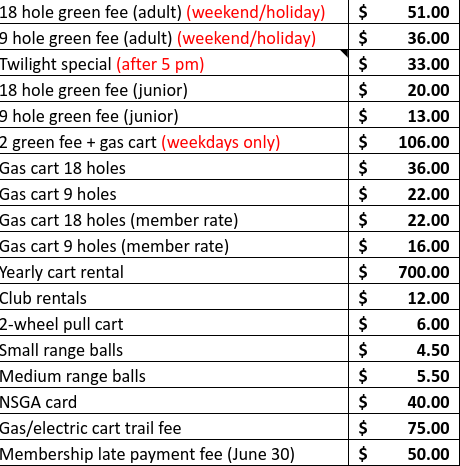
Task: Select the '18 hole green fee (adult)' cell
Action: tap(174, 12)
